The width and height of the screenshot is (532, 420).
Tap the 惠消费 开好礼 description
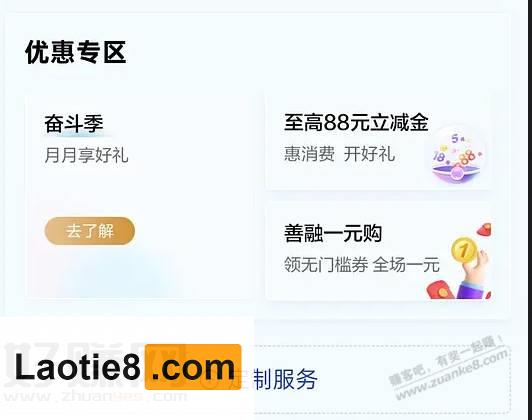340,154
